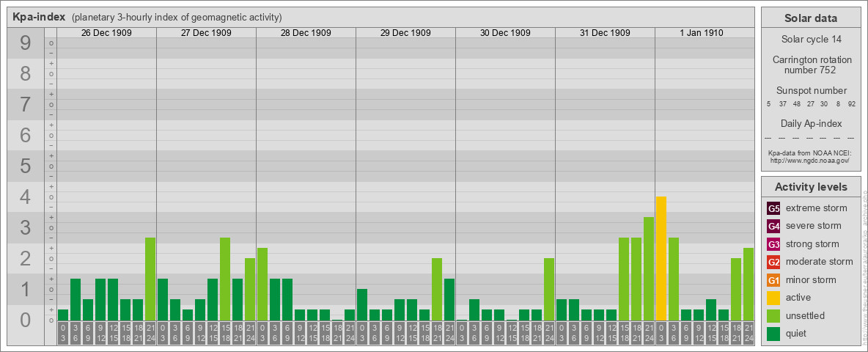Click the 0-3h unsettled bar on 28 Dec 1909
Viewport: 868px width, 352px height.
[262, 284]
